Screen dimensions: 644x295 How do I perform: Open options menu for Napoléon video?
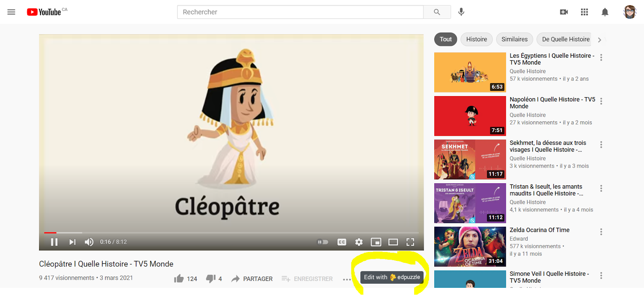[601, 101]
